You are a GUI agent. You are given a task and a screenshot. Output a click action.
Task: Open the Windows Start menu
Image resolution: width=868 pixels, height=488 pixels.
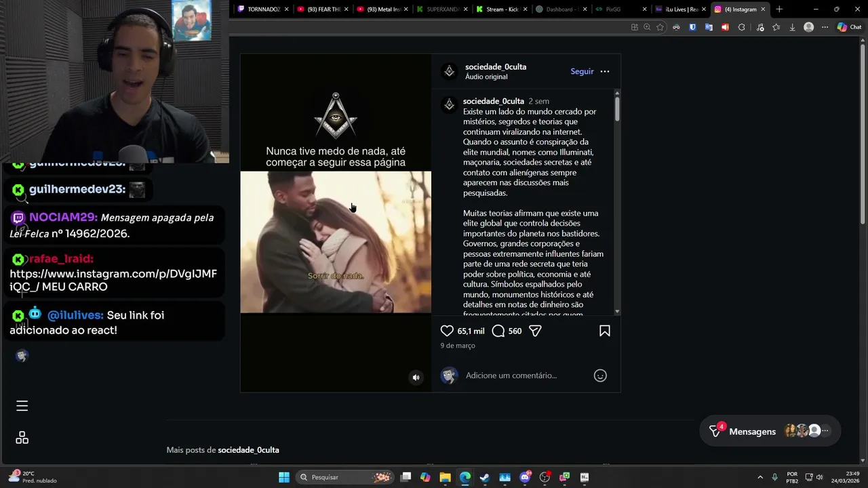[x=284, y=477]
